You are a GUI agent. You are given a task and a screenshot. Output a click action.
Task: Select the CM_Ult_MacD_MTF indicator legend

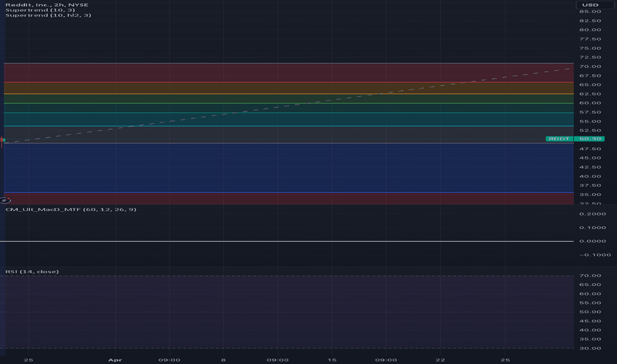71,209
